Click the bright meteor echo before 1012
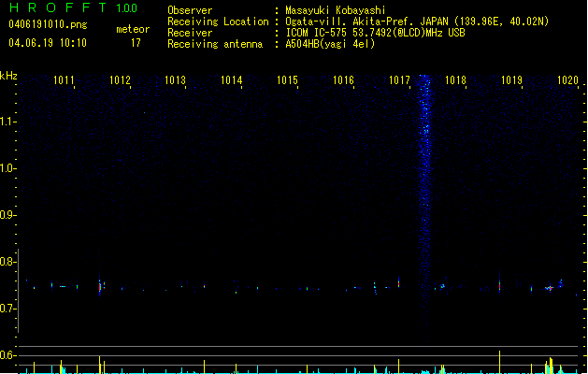This screenshot has height=374, width=588. pyautogui.click(x=100, y=287)
